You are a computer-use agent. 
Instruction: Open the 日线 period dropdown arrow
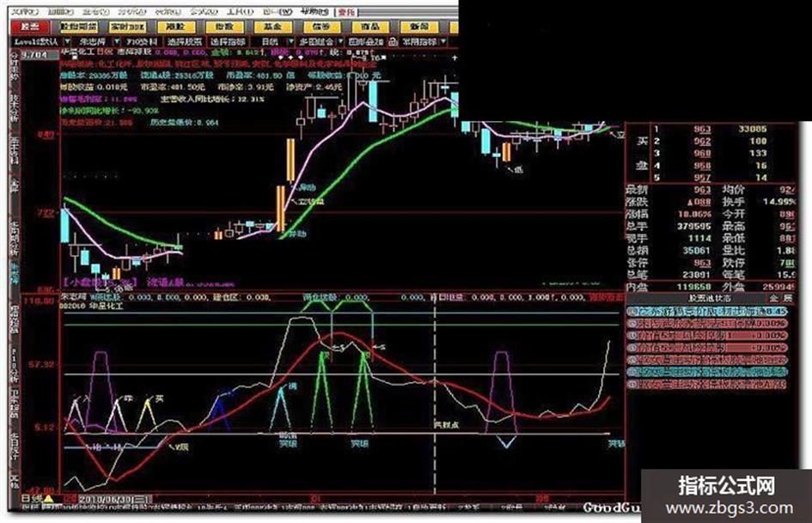point(290,41)
